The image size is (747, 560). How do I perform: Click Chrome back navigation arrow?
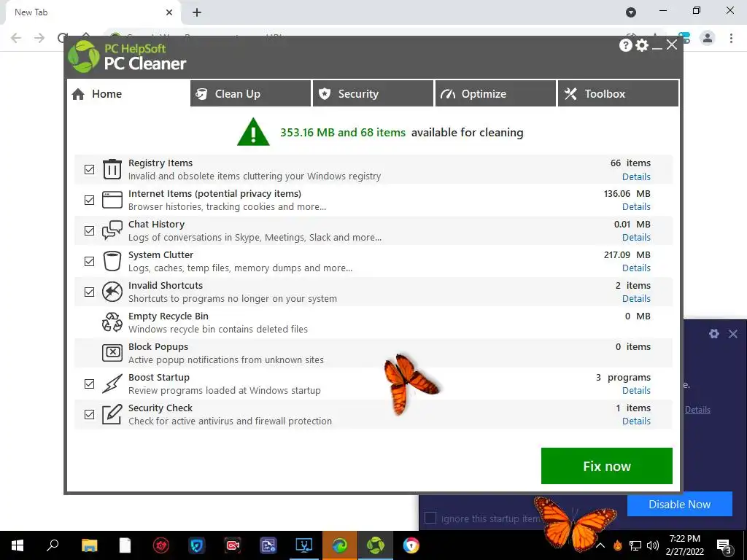pos(16,38)
